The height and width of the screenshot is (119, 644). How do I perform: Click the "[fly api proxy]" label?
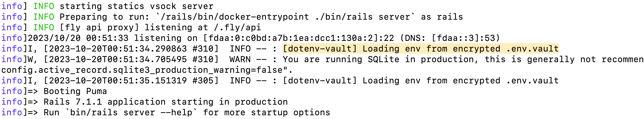(x=99, y=28)
